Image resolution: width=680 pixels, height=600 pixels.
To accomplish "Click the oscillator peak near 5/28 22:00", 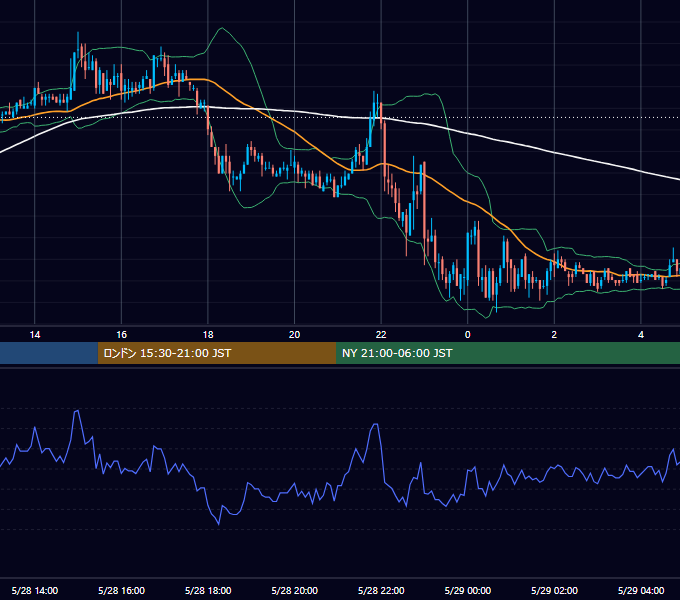I will (375, 425).
